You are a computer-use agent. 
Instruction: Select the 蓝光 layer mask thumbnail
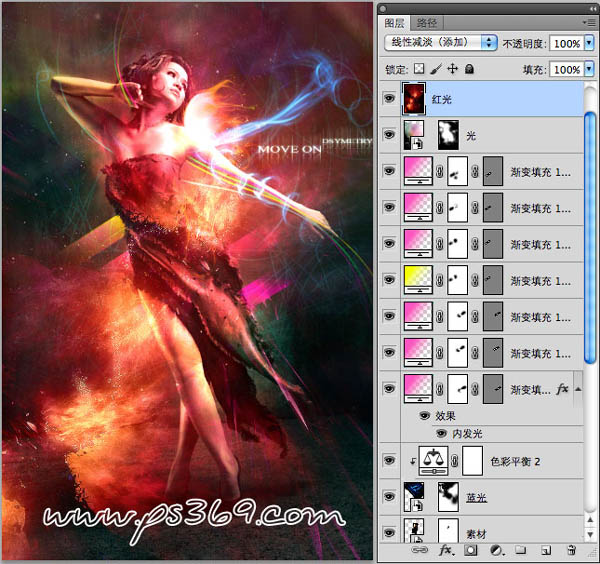pos(448,497)
